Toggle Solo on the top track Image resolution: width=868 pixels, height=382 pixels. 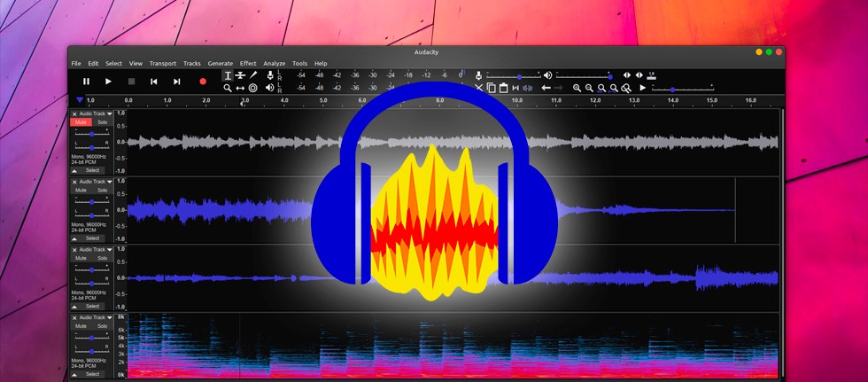tap(103, 121)
